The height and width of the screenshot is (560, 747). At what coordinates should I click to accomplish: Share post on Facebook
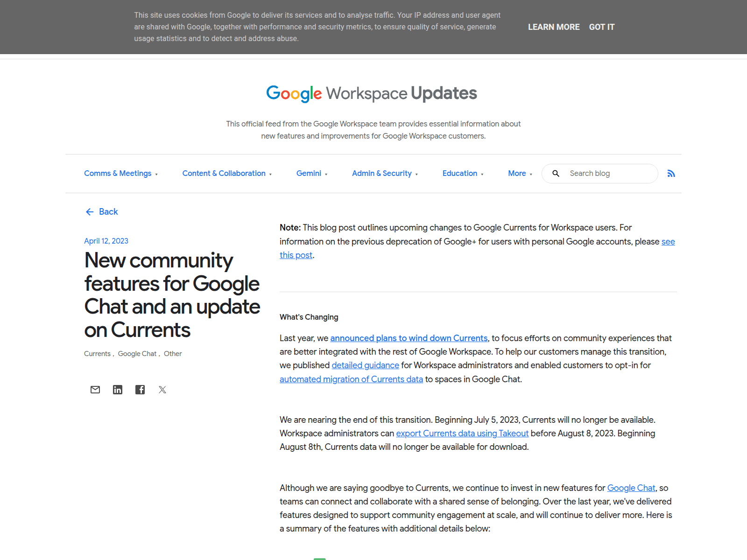click(x=140, y=390)
